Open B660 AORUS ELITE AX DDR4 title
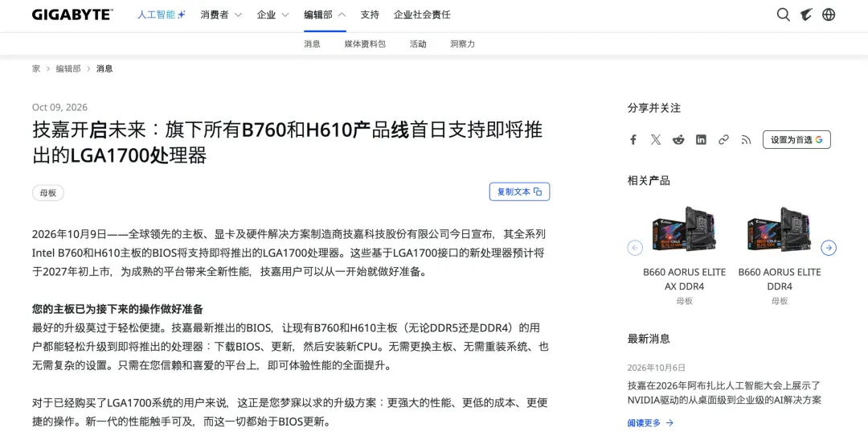868x432 pixels. (684, 279)
